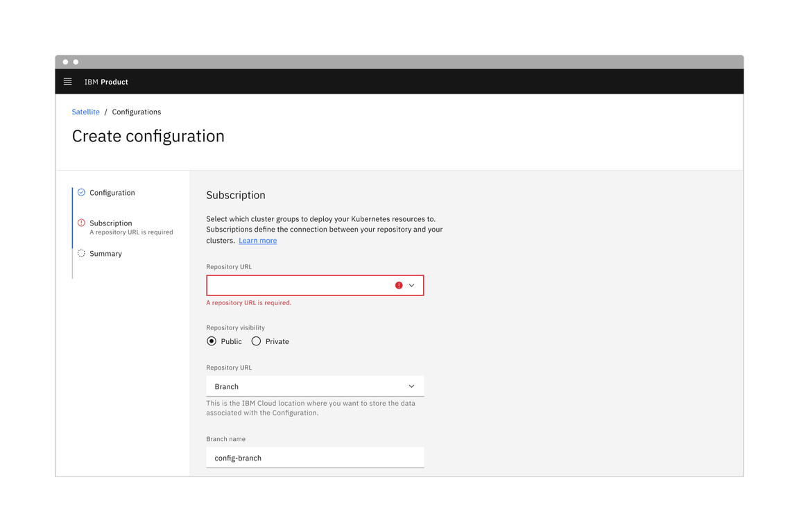This screenshot has height=532, width=799.
Task: Click the red error icon beside Subscription step
Action: [80, 223]
